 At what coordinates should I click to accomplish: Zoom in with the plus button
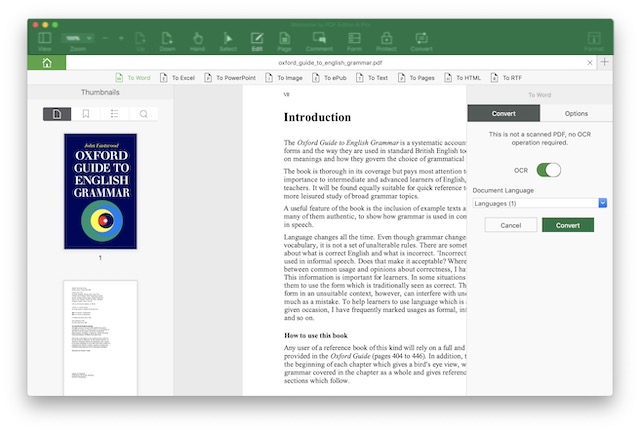(121, 38)
